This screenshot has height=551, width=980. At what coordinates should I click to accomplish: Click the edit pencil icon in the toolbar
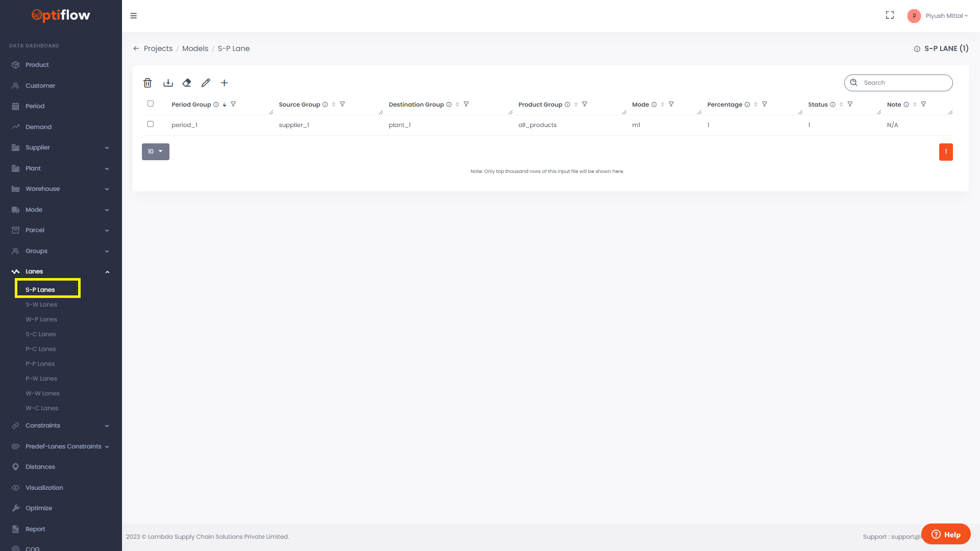[x=206, y=83]
